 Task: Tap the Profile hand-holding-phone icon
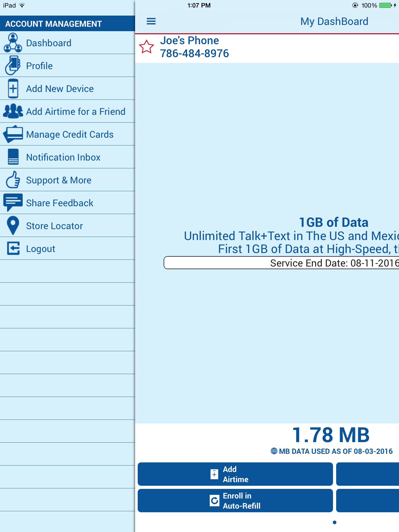click(13, 65)
